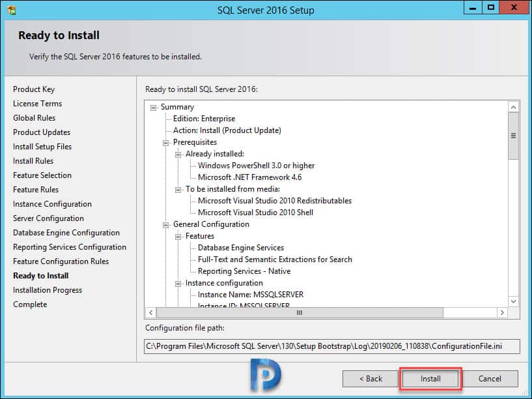
Task: Click the Configuration file path field
Action: pyautogui.click(x=332, y=346)
